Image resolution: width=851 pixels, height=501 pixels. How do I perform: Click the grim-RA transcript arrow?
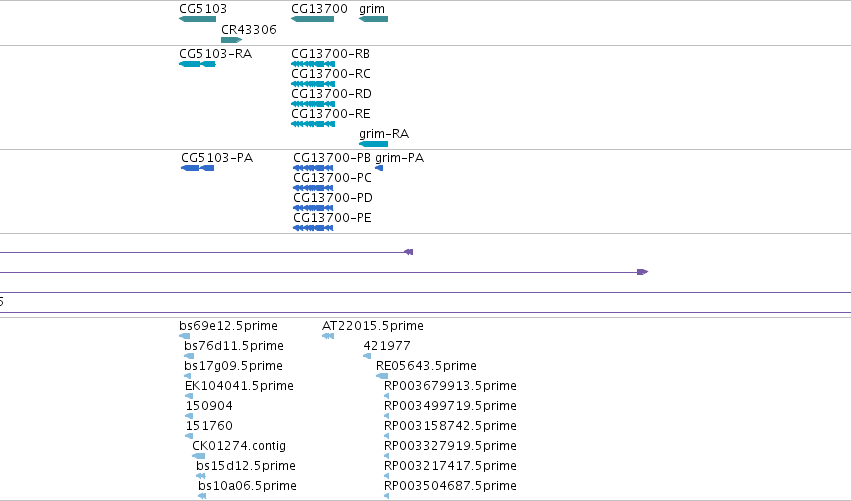tap(373, 144)
